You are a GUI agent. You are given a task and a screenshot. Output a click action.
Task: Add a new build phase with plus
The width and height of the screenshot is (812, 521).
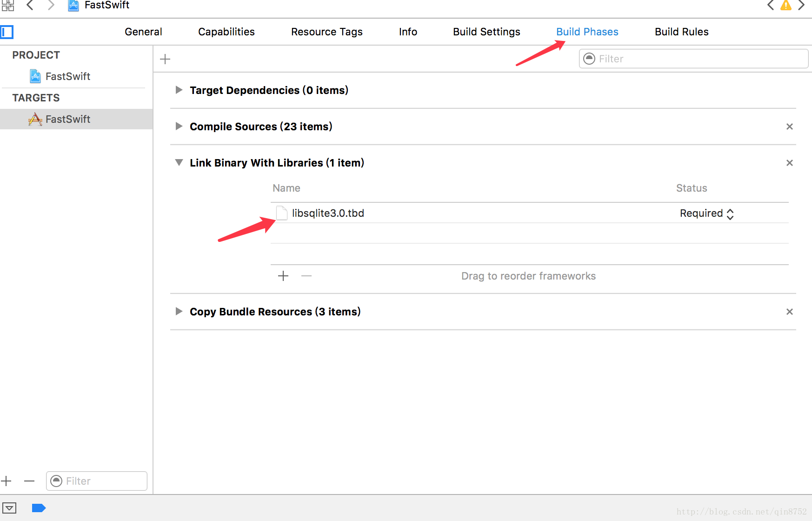coord(165,59)
